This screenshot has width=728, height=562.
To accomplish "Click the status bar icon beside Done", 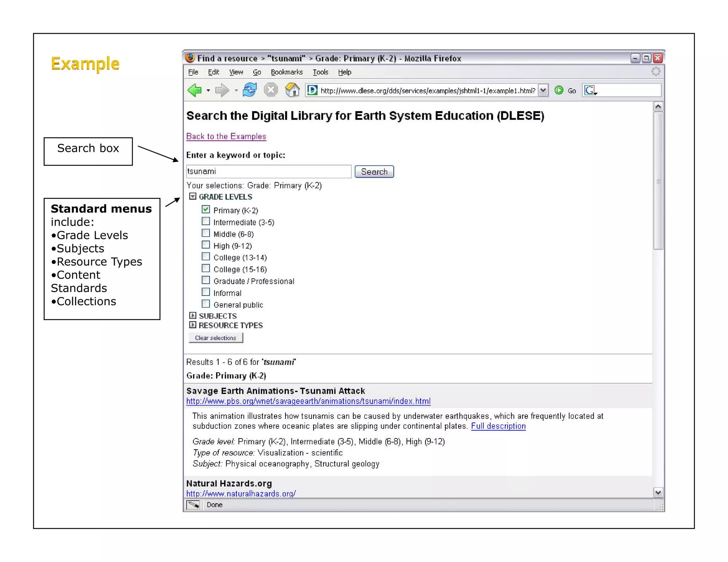I will click(x=193, y=504).
